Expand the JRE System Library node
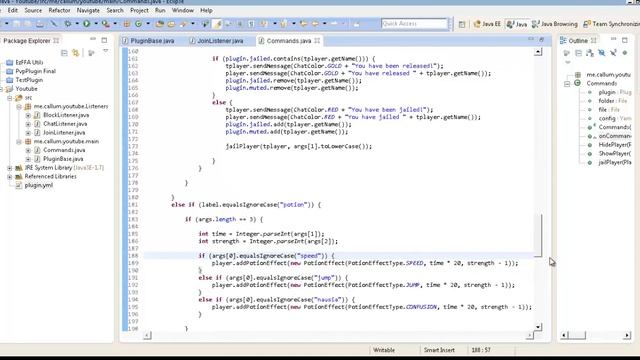 point(9,168)
